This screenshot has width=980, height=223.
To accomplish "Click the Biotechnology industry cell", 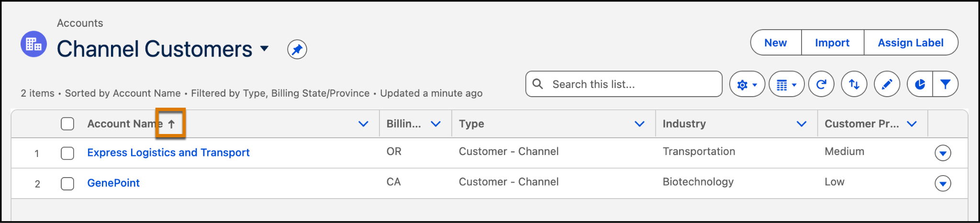I will point(698,182).
